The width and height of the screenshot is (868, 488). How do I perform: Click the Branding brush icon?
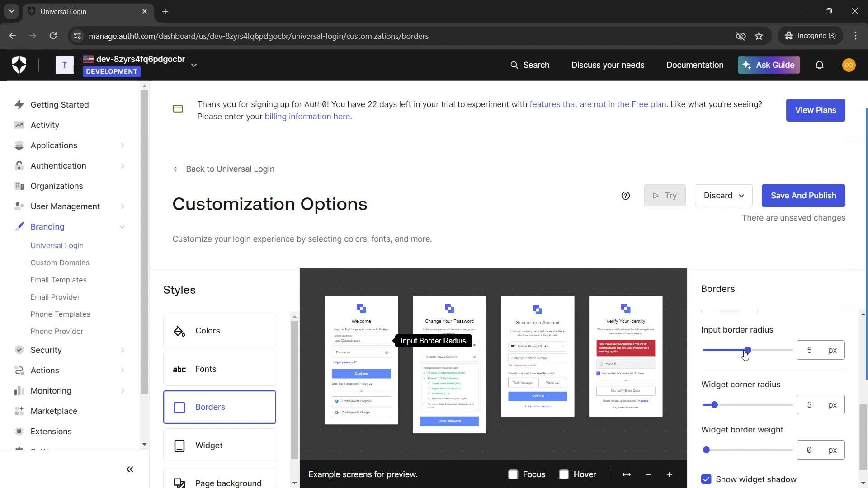tap(19, 227)
